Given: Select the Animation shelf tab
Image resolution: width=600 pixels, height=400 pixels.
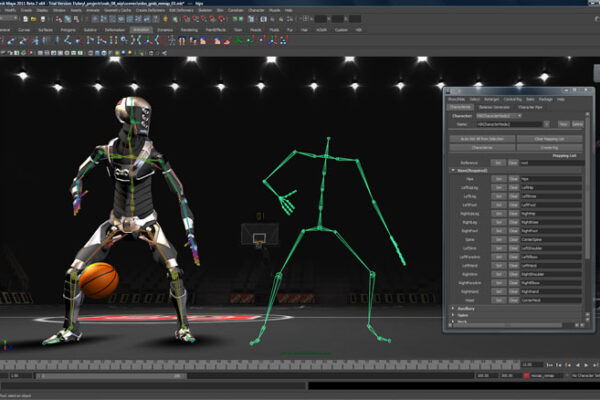Looking at the screenshot, I should 141,30.
